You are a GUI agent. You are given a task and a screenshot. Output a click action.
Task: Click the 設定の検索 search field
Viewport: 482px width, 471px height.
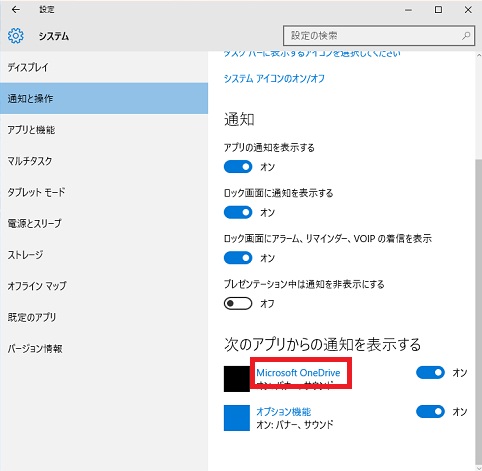(379, 36)
